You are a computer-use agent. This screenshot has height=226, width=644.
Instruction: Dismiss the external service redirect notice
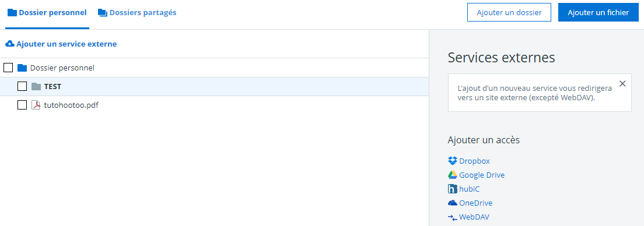click(x=622, y=84)
